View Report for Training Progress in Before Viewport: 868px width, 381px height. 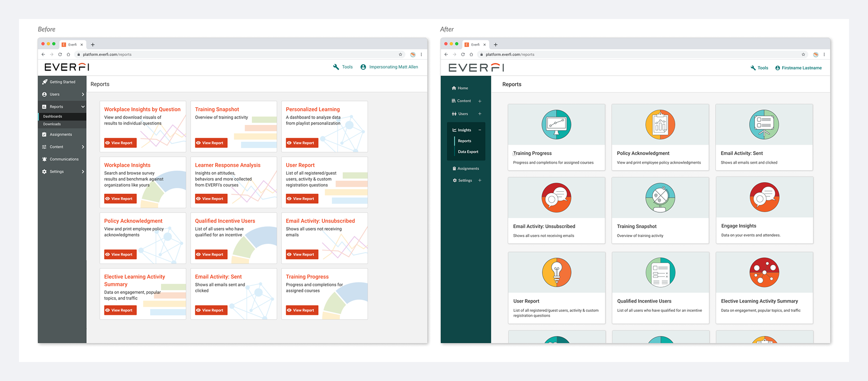(x=302, y=310)
